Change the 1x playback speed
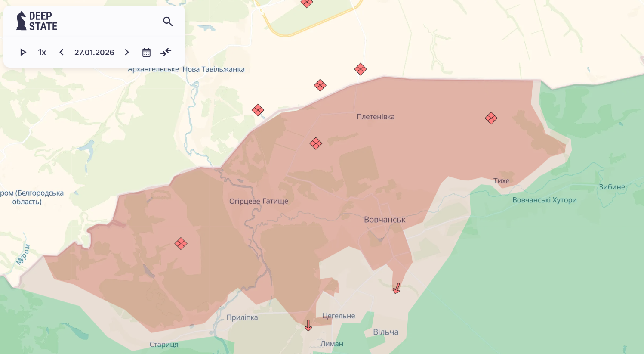Viewport: 644px width, 354px height. click(42, 52)
